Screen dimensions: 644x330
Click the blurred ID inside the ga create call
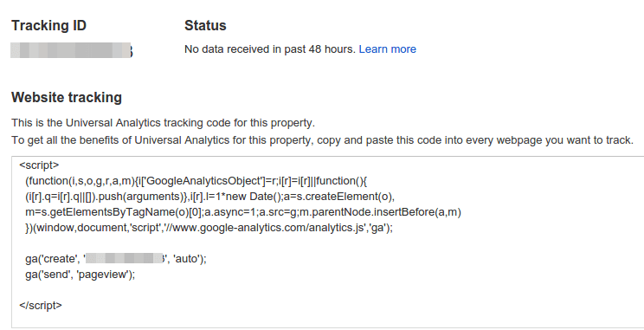click(x=125, y=258)
